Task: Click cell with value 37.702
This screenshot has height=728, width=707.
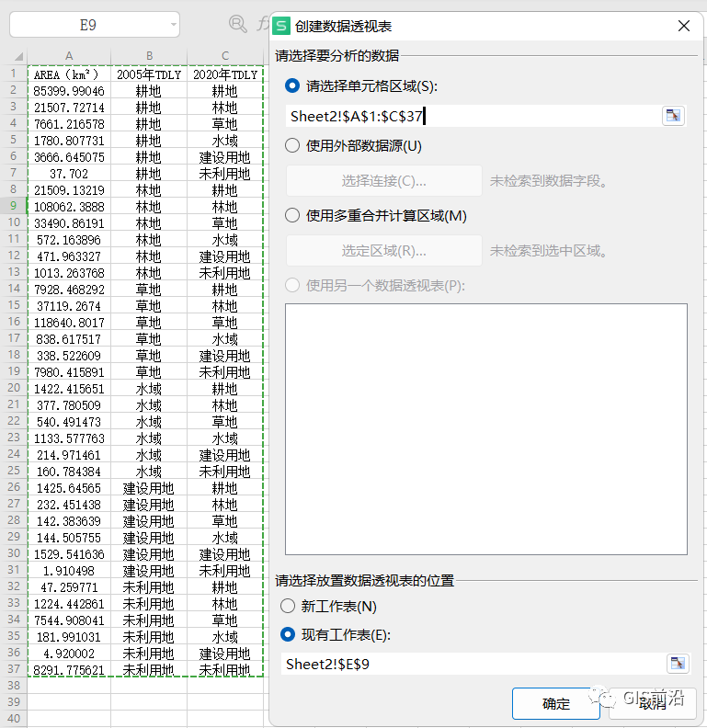Action: click(x=69, y=174)
